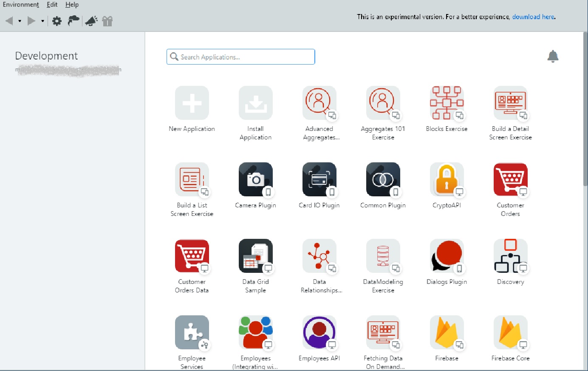Open the Install Application icon

pyautogui.click(x=255, y=103)
